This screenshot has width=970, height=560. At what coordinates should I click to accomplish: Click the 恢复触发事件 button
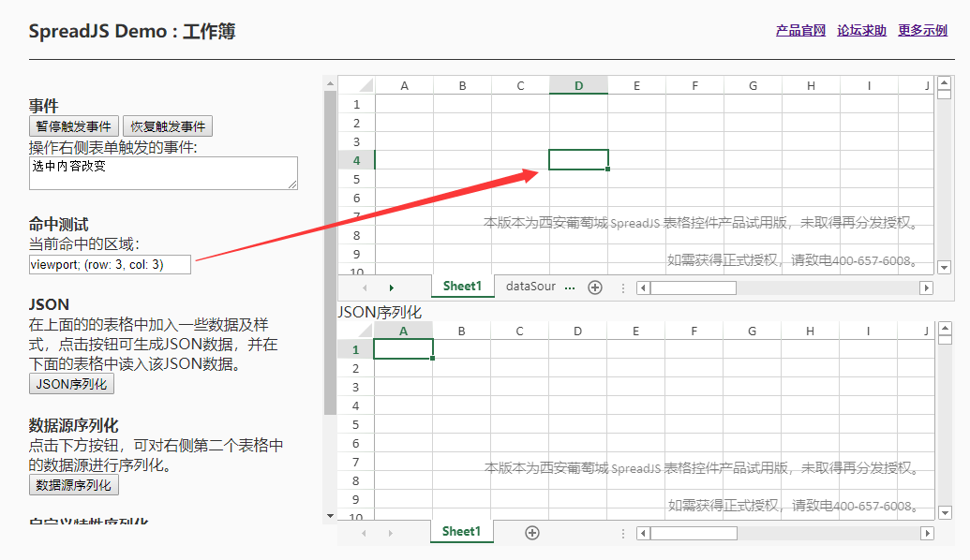168,126
